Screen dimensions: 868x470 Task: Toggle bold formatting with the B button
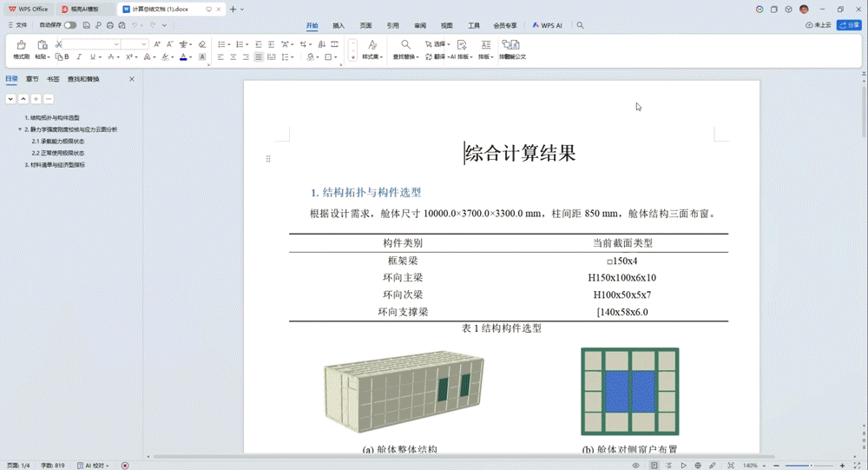tap(67, 56)
